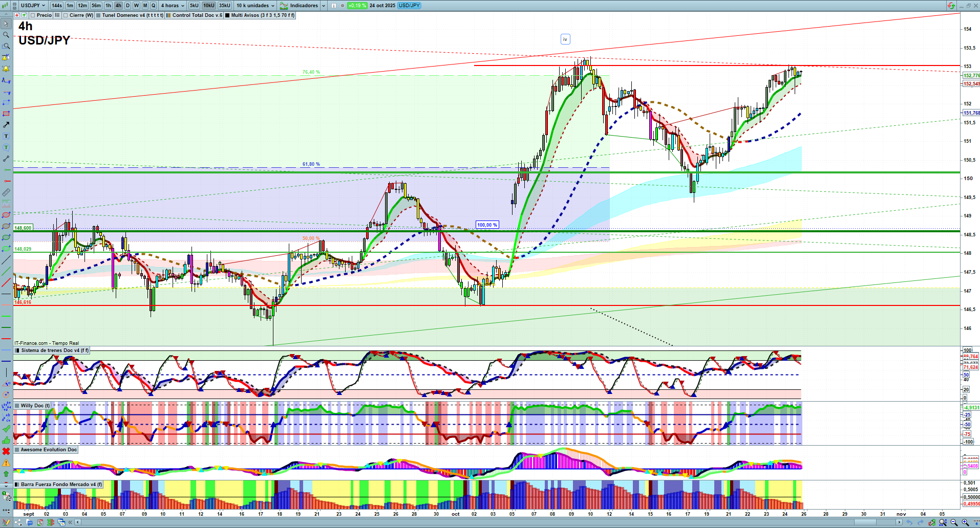Pick the red rectangle drawing tool

(x=6, y=114)
